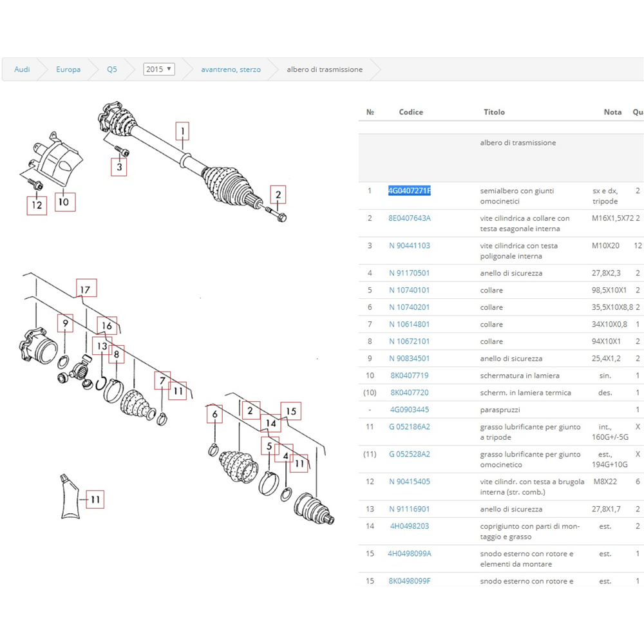644x644 pixels.
Task: Click callout 6 above small clamp
Action: click(x=215, y=415)
